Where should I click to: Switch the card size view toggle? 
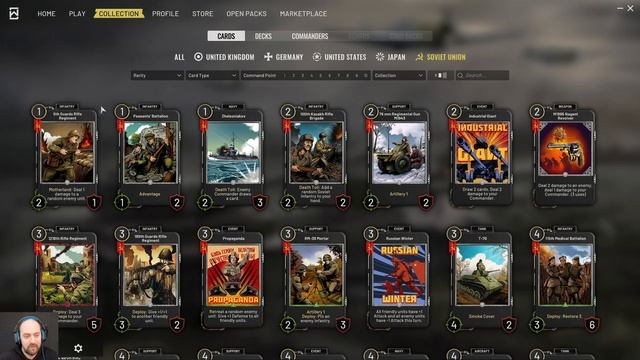(x=441, y=76)
